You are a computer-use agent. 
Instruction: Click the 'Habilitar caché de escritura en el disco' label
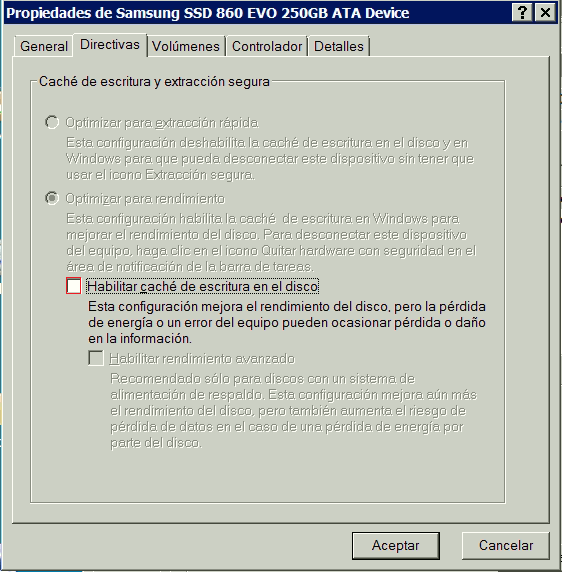click(x=203, y=286)
